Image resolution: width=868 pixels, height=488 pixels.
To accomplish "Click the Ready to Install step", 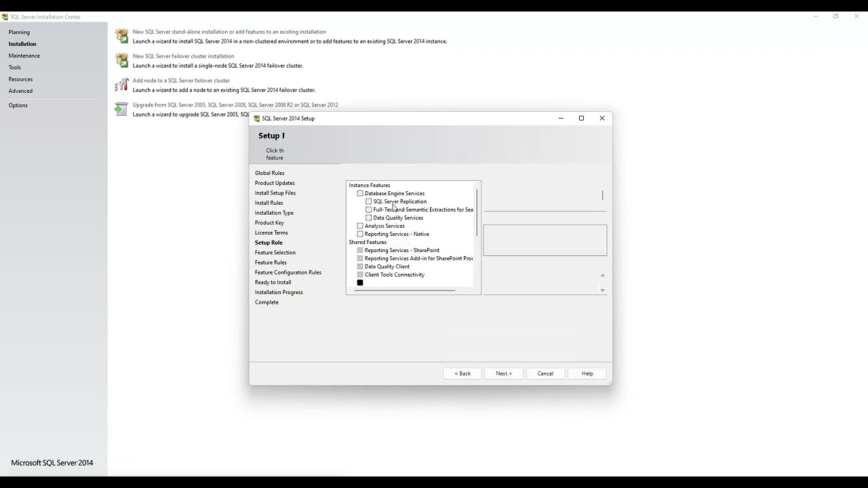I will (273, 283).
